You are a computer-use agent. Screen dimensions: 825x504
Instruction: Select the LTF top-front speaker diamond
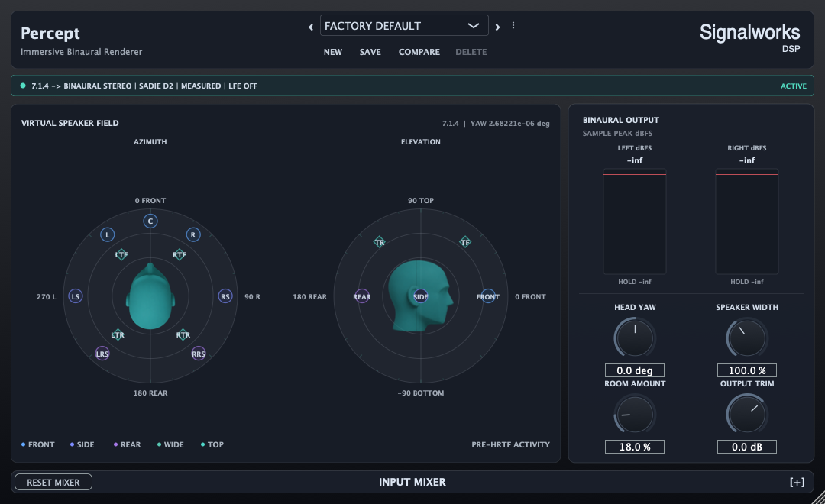click(121, 254)
